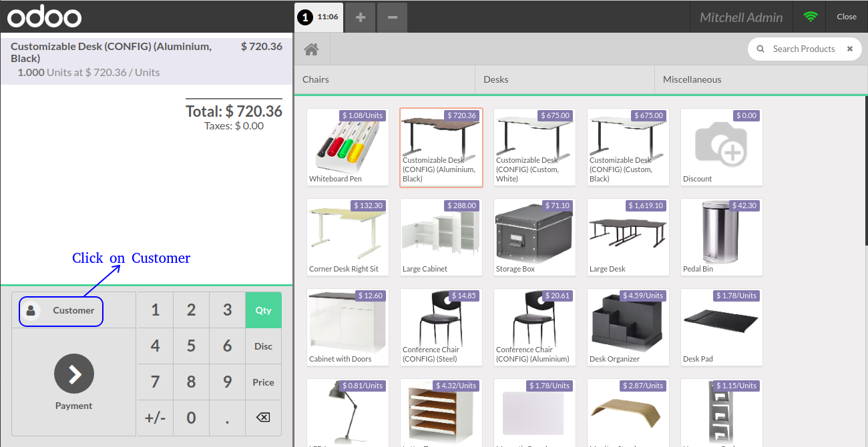
Task: Add the letter tray product priced $4.32/Units
Action: 441,413
